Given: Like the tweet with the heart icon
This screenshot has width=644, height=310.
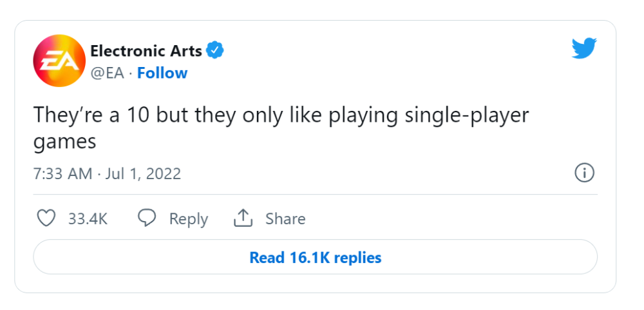Looking at the screenshot, I should coord(46,218).
